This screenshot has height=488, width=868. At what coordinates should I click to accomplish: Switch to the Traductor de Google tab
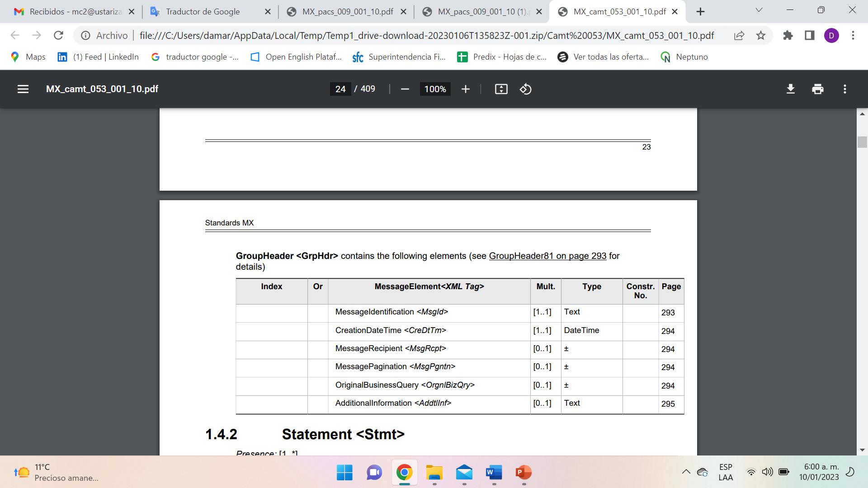pos(203,12)
